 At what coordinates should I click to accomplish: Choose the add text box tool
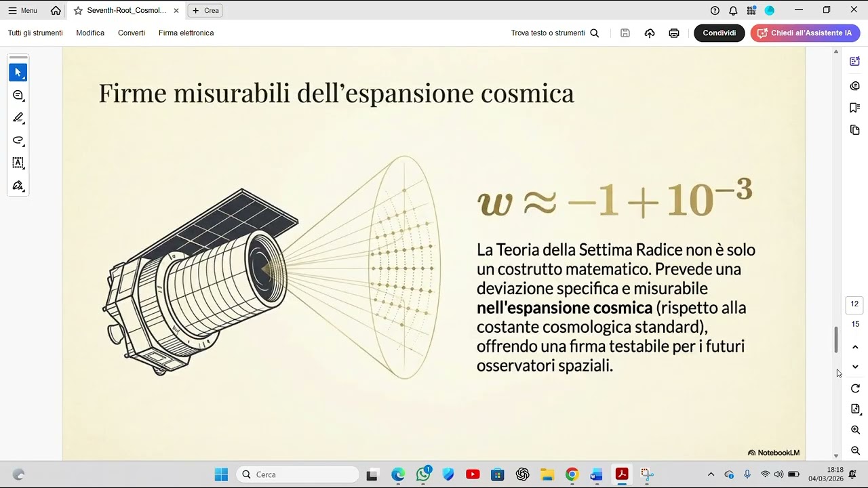(x=18, y=163)
